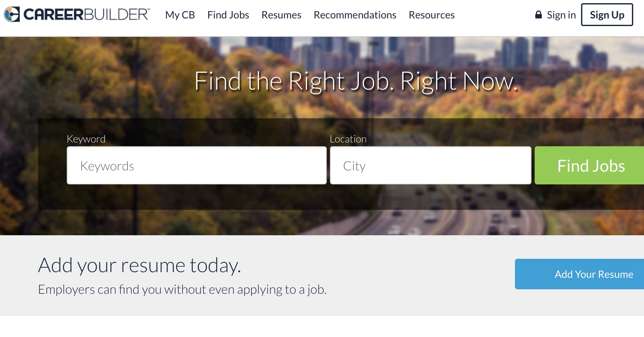This screenshot has height=337, width=644.
Task: Click the green portion of the logo mark
Action: pyautogui.click(x=10, y=18)
